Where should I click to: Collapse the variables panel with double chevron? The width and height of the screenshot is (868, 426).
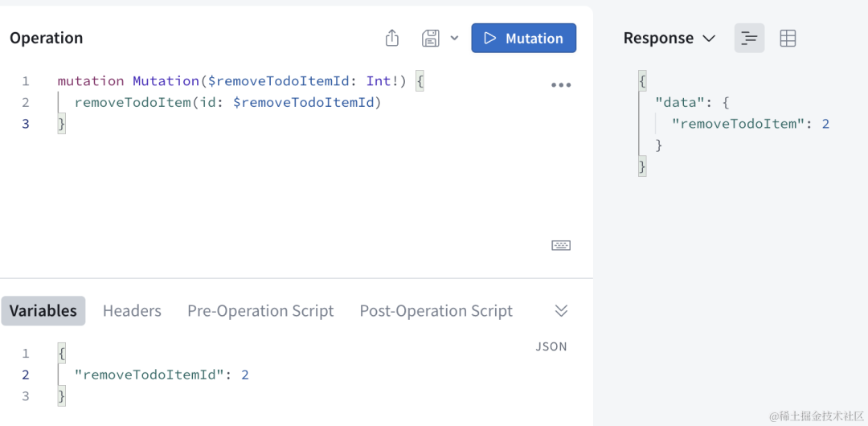coord(561,311)
